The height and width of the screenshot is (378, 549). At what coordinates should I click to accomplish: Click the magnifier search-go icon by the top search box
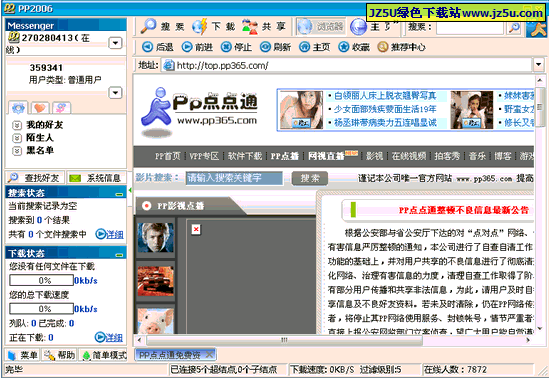pyautogui.click(x=514, y=27)
